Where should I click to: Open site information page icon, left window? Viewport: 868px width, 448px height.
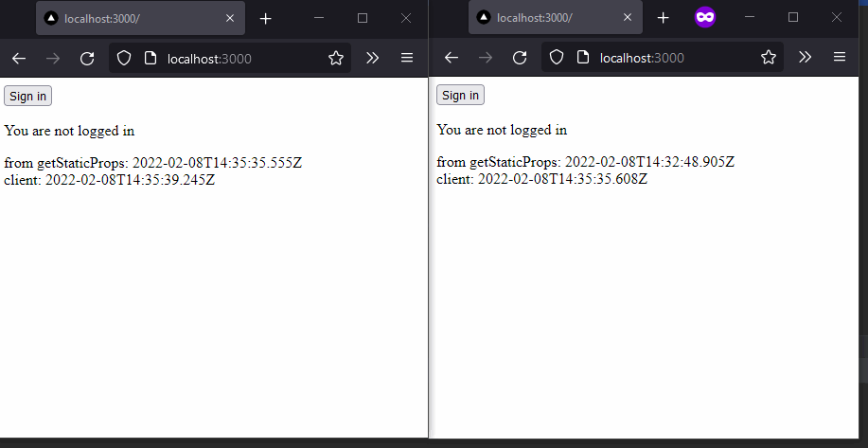click(150, 58)
